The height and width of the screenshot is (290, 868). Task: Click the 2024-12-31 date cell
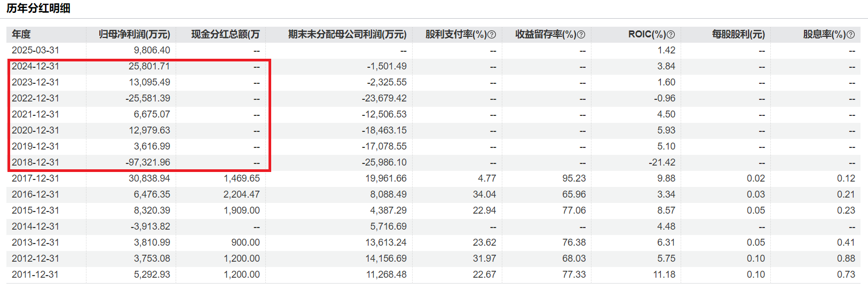click(x=36, y=66)
